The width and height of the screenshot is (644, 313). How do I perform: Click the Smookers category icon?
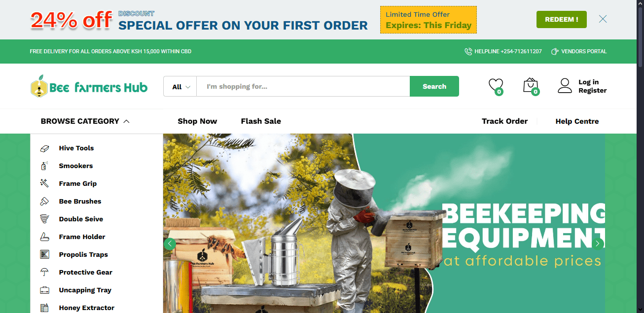click(44, 166)
